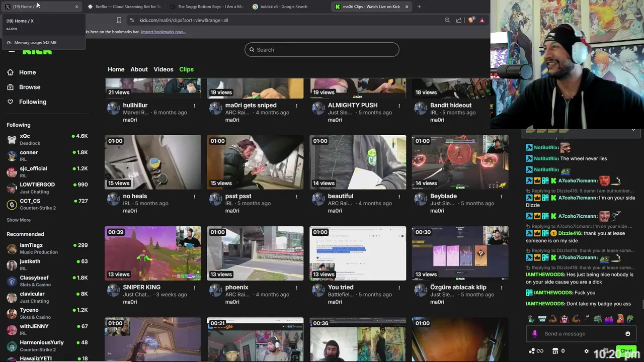
Task: Open CCT_CS channel in Following list
Action: 47,204
